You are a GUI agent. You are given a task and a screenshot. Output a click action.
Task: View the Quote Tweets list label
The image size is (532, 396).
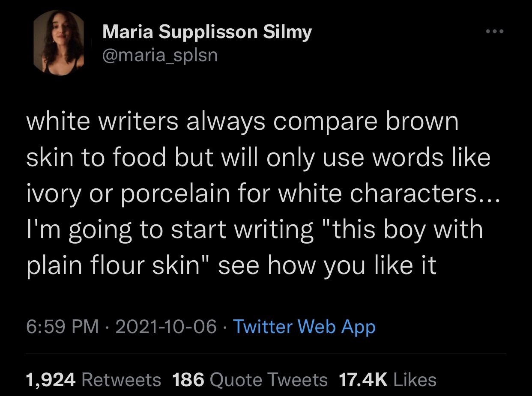click(269, 380)
